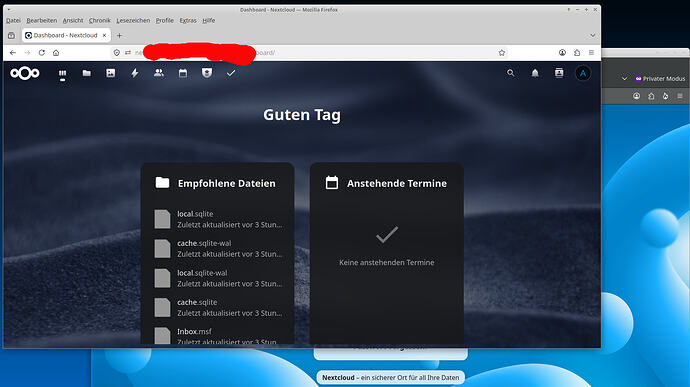
Task: Open the Contacts app icon
Action: 159,73
